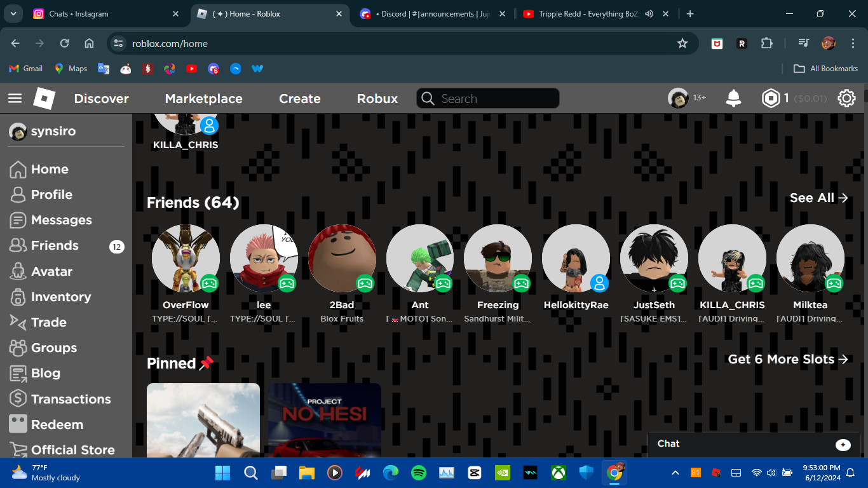Open Gmail bookmark
Screen dimensions: 868x488
coord(26,69)
